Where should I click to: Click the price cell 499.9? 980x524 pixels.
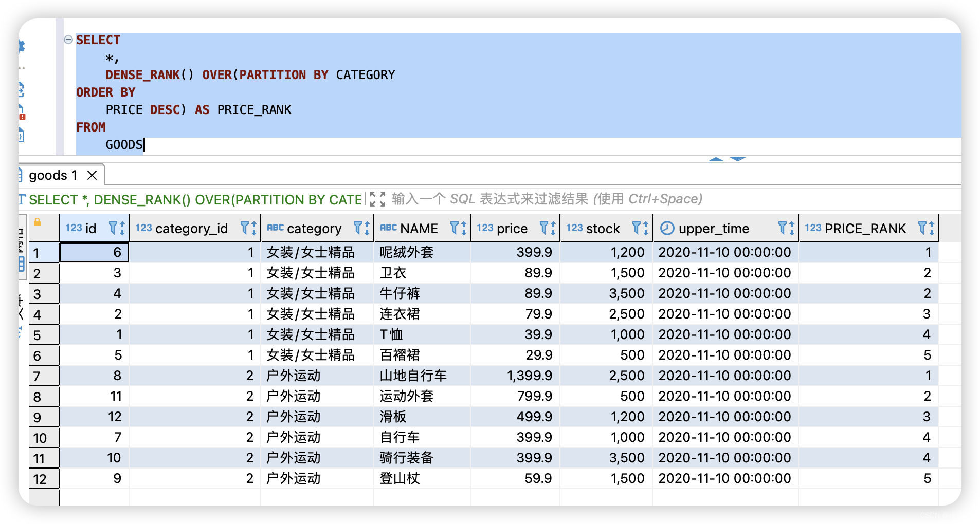[x=515, y=417]
